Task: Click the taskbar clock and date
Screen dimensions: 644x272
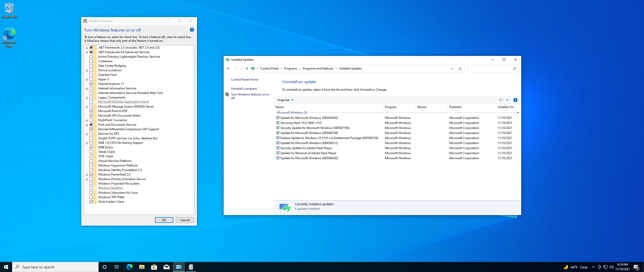Action: point(622,267)
